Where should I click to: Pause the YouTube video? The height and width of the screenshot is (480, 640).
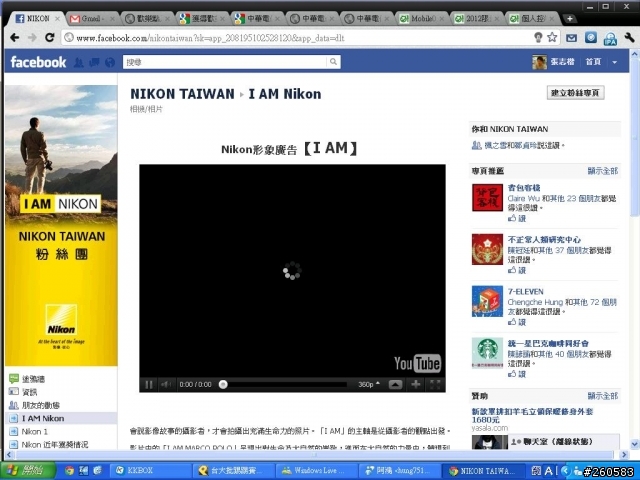coord(149,384)
